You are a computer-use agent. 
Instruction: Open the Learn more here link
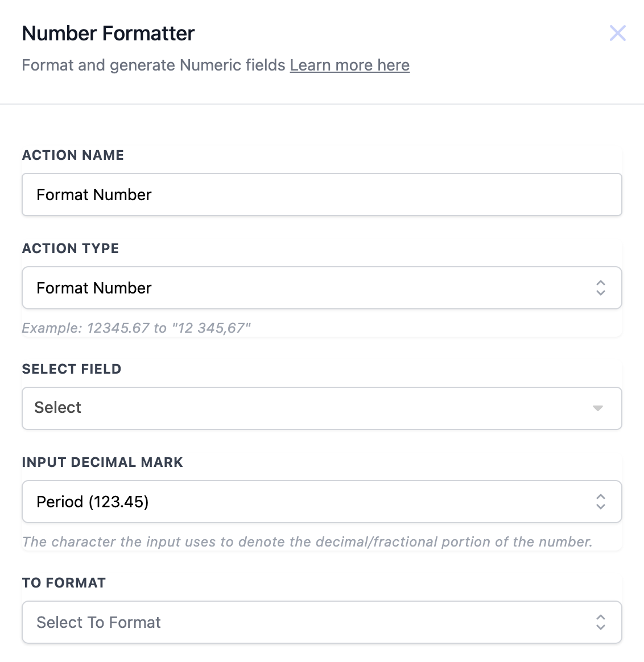349,65
